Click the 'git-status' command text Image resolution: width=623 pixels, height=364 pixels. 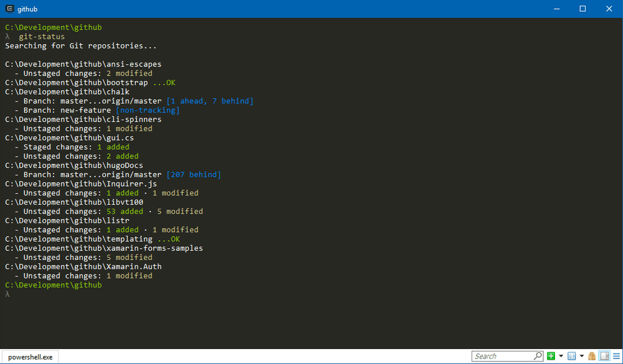click(x=42, y=37)
